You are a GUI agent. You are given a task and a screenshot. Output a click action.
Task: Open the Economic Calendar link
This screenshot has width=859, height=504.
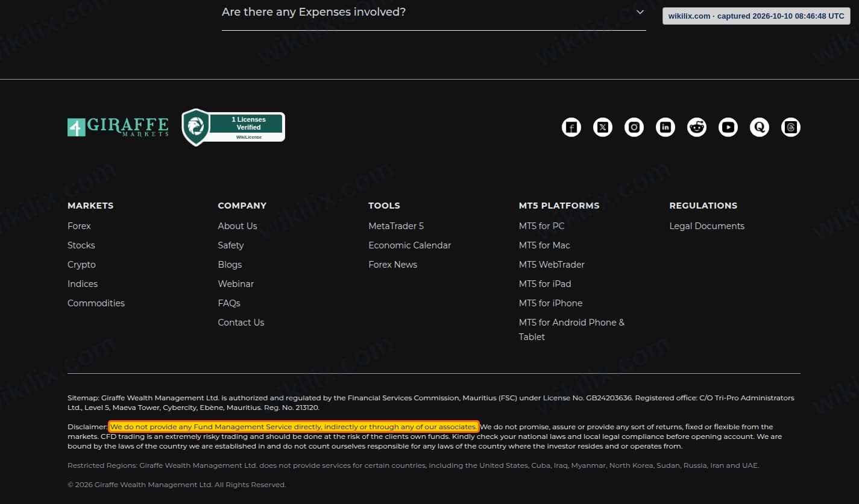pyautogui.click(x=410, y=245)
